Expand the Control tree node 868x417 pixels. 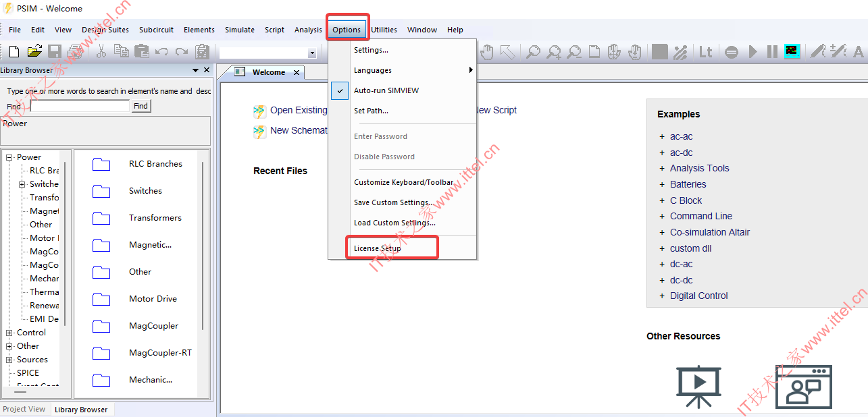9,333
